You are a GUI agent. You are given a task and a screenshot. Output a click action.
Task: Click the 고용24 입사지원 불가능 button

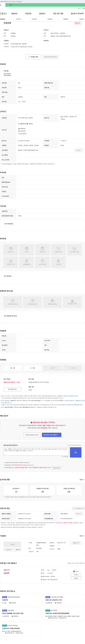coord(50,57)
